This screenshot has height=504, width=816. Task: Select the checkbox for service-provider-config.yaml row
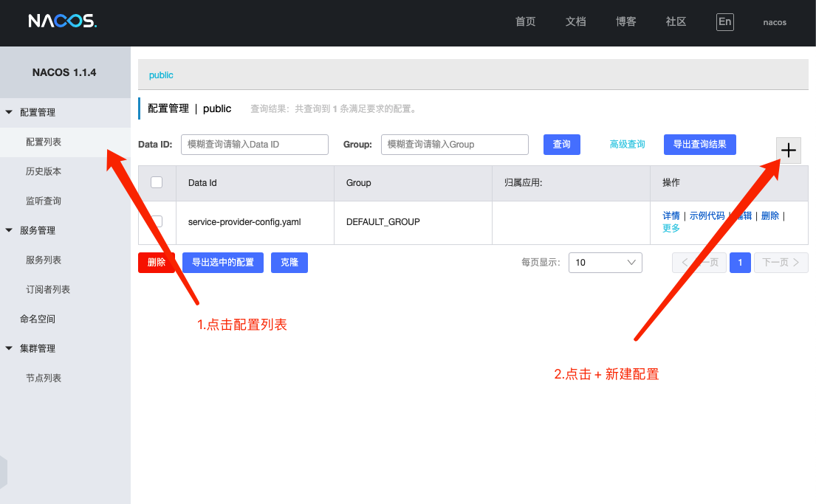157,221
